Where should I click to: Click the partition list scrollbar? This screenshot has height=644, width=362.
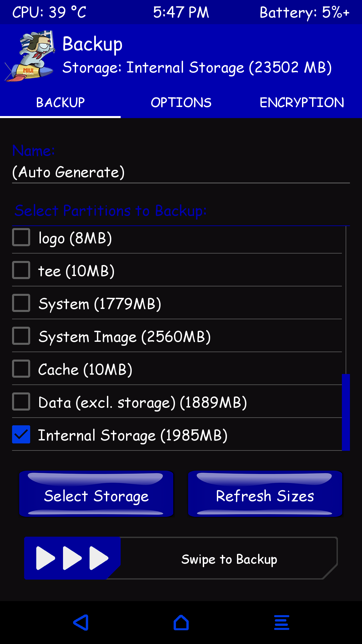click(346, 412)
